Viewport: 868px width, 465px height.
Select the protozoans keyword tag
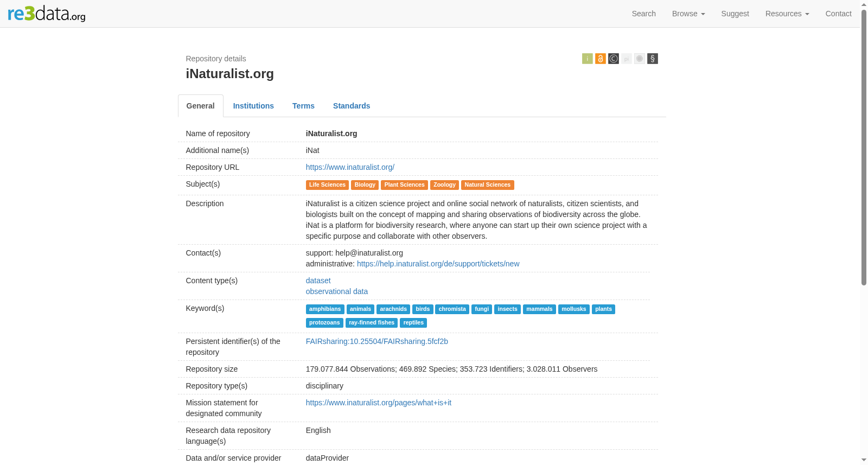point(324,323)
